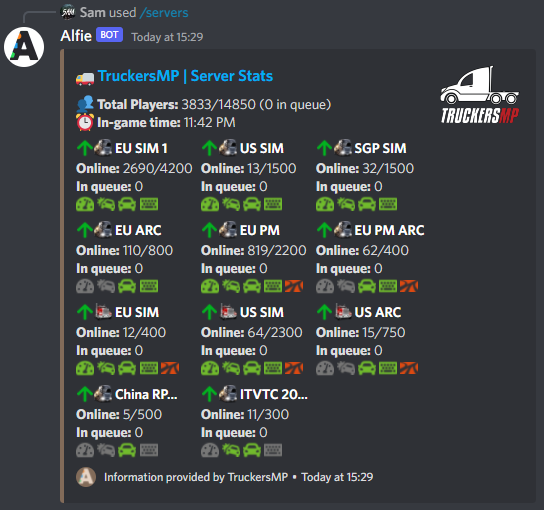Select Online: 110/800 text

(124, 250)
